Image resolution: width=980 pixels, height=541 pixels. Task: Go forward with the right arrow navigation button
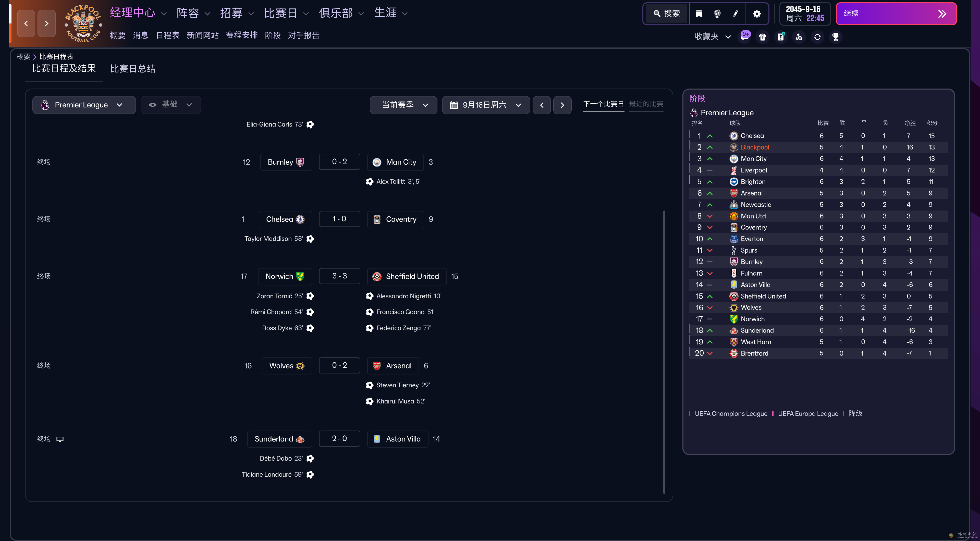[46, 23]
